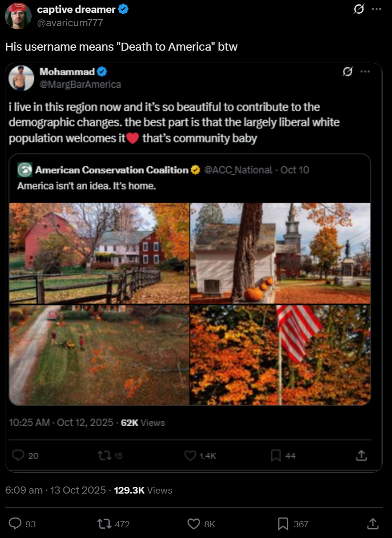Viewport: 392px width, 538px height.
Task: Bookmark Mohammad's quoted post
Action: click(x=276, y=455)
